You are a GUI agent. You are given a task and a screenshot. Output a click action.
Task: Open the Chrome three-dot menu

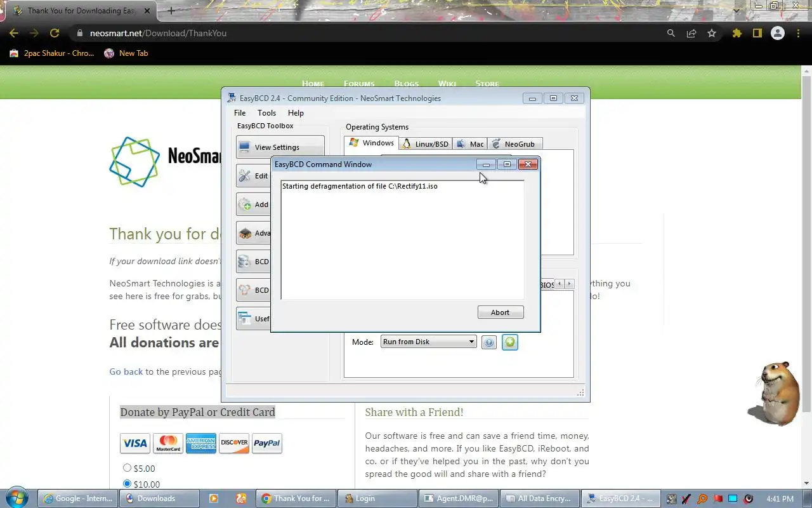(798, 33)
